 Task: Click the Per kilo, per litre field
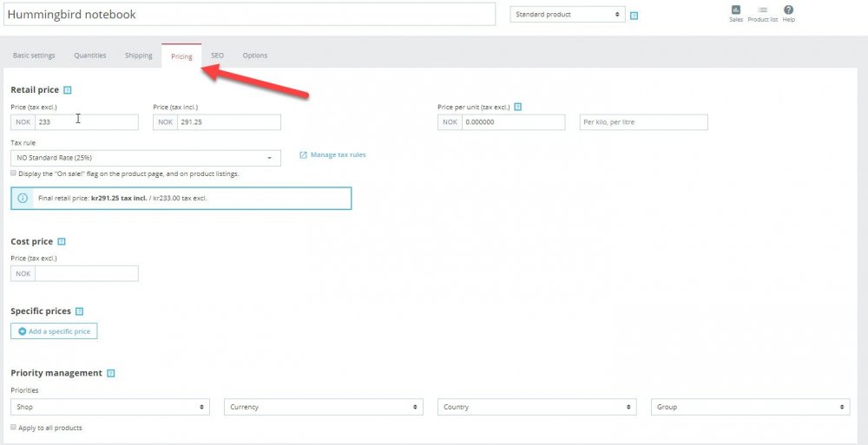click(x=644, y=122)
